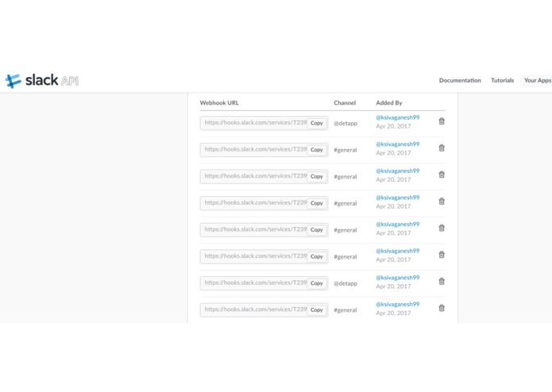The image size is (552, 392).
Task: Open @ksivaganesh99 profile in the sixth row
Action: pos(397,252)
